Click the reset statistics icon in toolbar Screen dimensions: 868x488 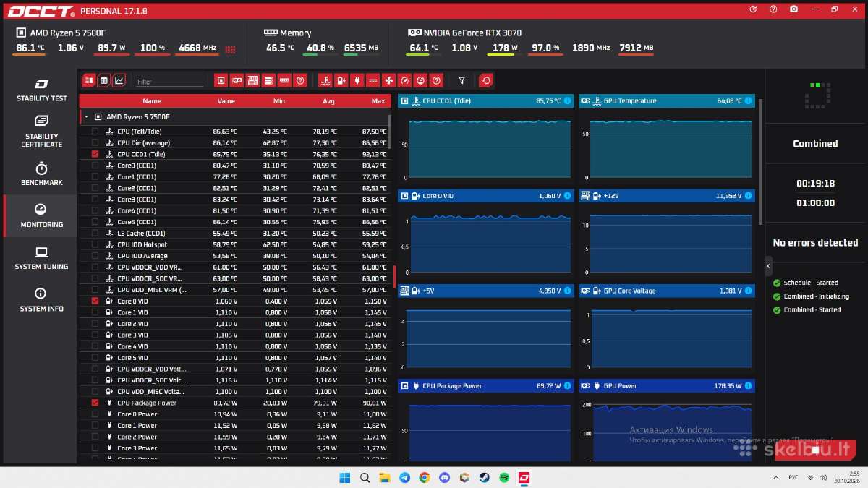486,80
